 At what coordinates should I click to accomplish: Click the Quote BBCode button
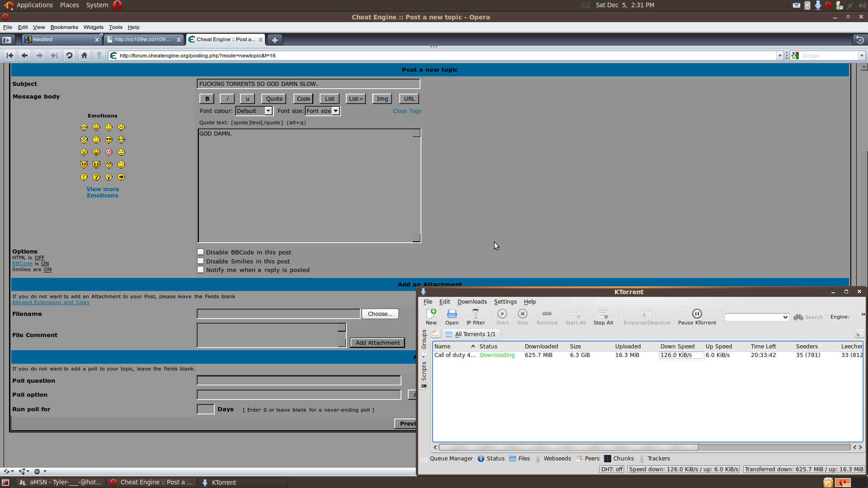274,99
